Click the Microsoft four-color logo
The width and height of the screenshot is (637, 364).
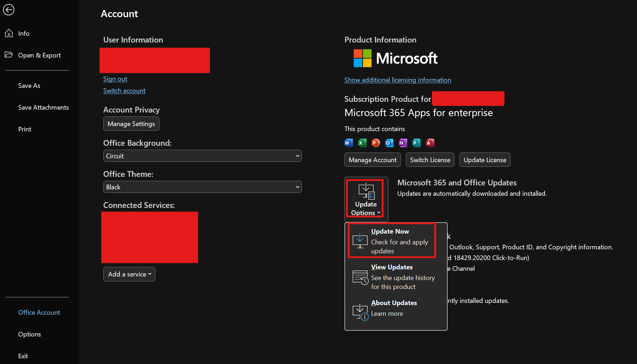[363, 58]
